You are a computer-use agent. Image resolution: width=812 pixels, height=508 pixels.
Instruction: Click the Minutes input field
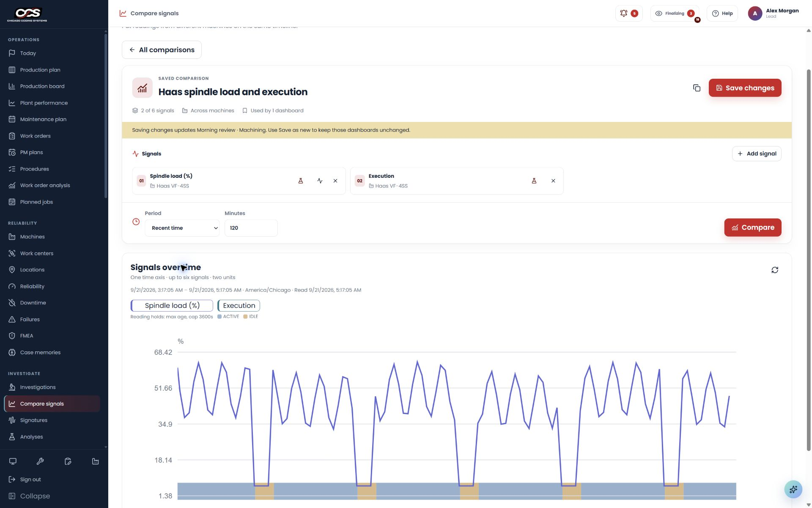pos(251,228)
